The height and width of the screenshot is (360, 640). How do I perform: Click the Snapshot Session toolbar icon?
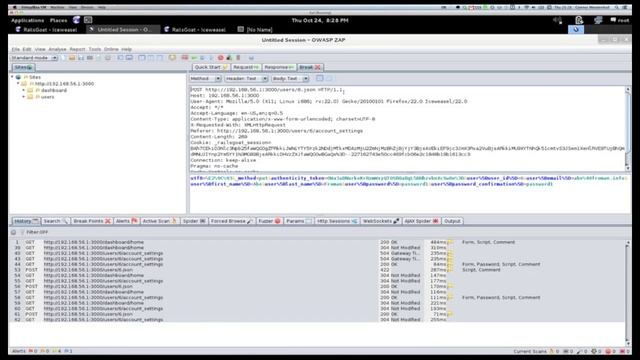pyautogui.click(x=90, y=58)
